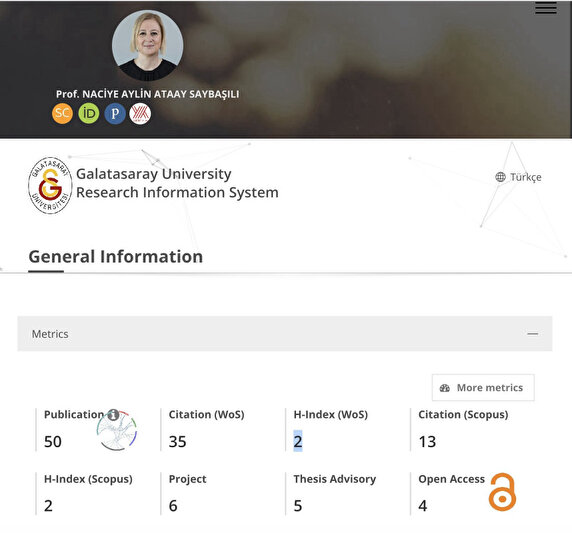
Task: Select the General Information tab heading
Action: coord(116,257)
